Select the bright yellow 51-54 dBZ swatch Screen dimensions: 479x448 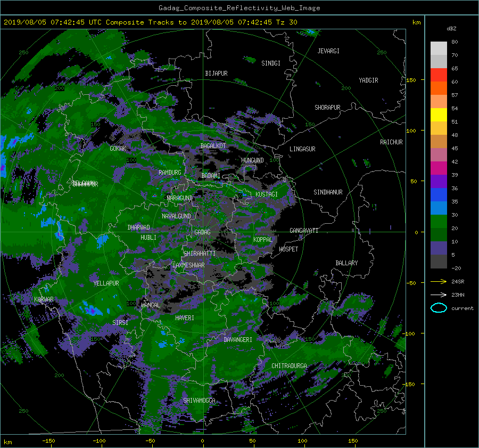(439, 115)
